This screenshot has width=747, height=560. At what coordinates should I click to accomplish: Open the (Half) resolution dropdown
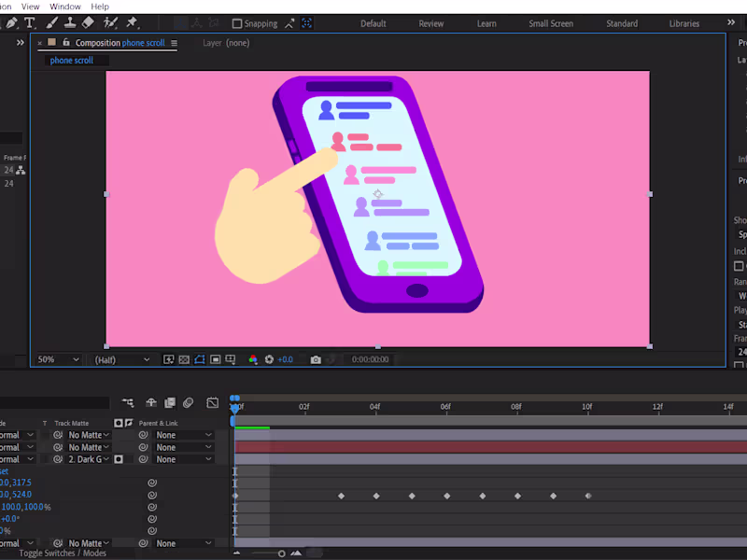pos(122,359)
